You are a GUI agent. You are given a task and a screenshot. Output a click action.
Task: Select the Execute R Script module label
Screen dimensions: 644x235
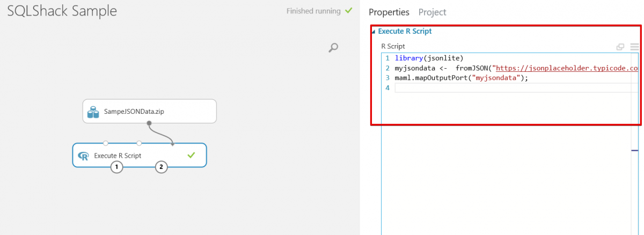click(x=118, y=156)
